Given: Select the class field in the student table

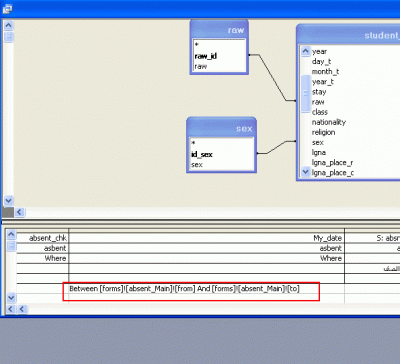Looking at the screenshot, I should click(x=320, y=112).
